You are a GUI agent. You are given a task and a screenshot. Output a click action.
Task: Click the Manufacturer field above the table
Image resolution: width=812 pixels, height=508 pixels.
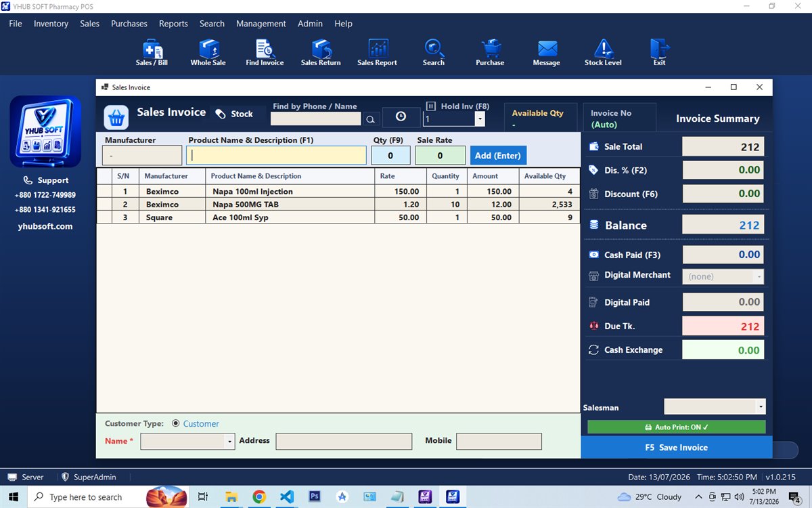(x=142, y=155)
